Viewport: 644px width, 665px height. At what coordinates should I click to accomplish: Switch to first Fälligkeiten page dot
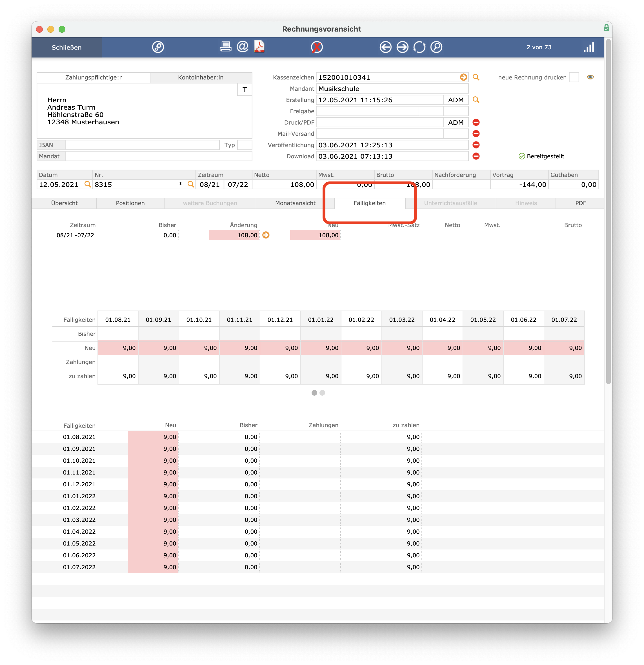(x=314, y=393)
